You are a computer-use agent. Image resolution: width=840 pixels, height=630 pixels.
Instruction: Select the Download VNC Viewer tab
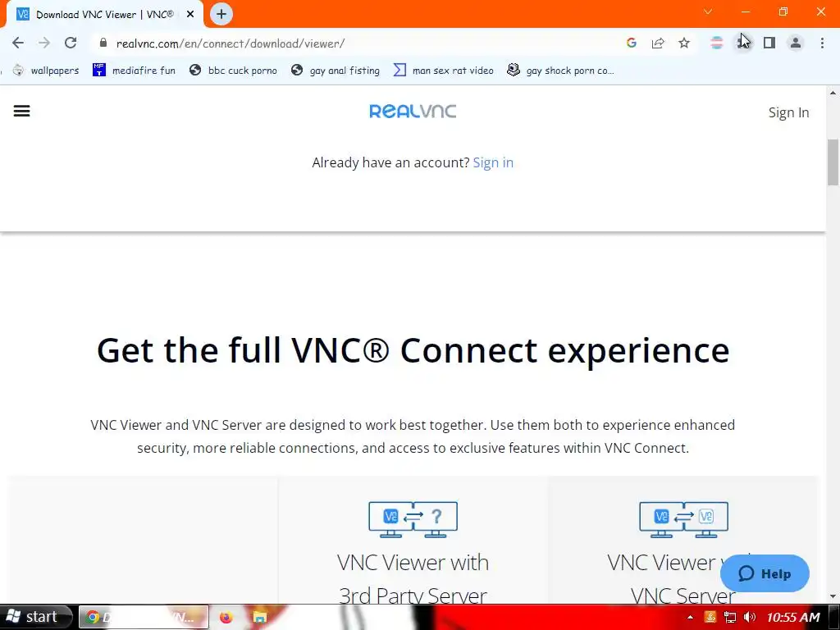(104, 15)
